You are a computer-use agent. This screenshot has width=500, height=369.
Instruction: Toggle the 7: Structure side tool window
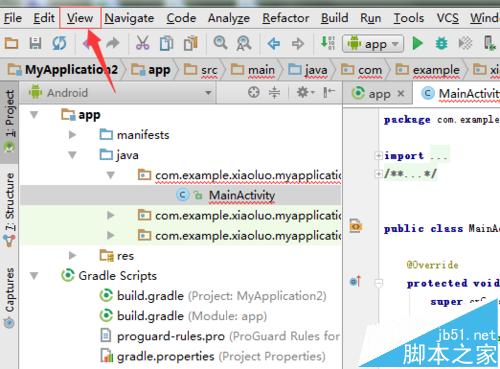click(x=10, y=210)
